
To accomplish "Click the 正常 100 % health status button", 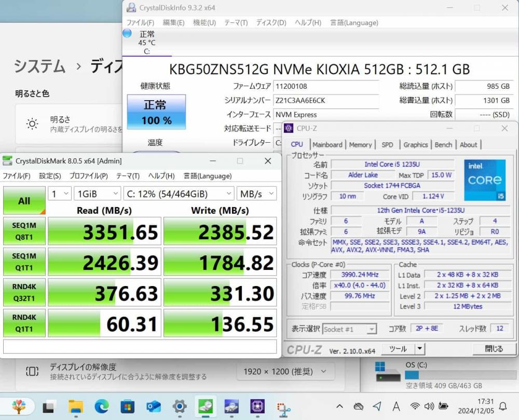I will (x=156, y=112).
